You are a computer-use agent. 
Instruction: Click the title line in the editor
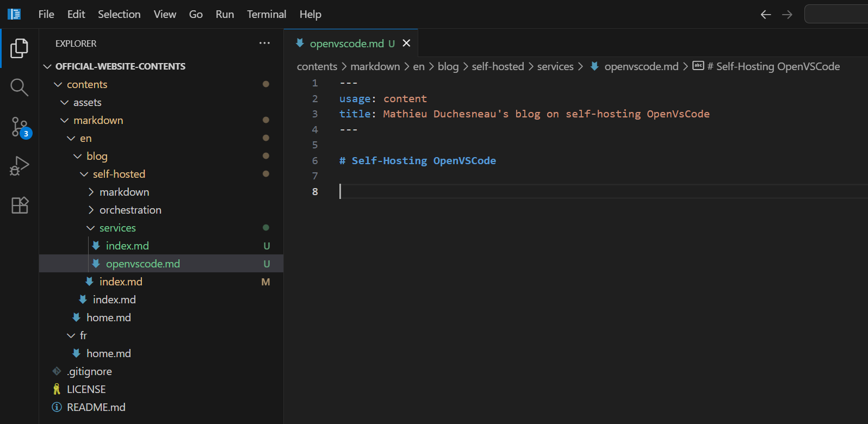[x=524, y=114]
